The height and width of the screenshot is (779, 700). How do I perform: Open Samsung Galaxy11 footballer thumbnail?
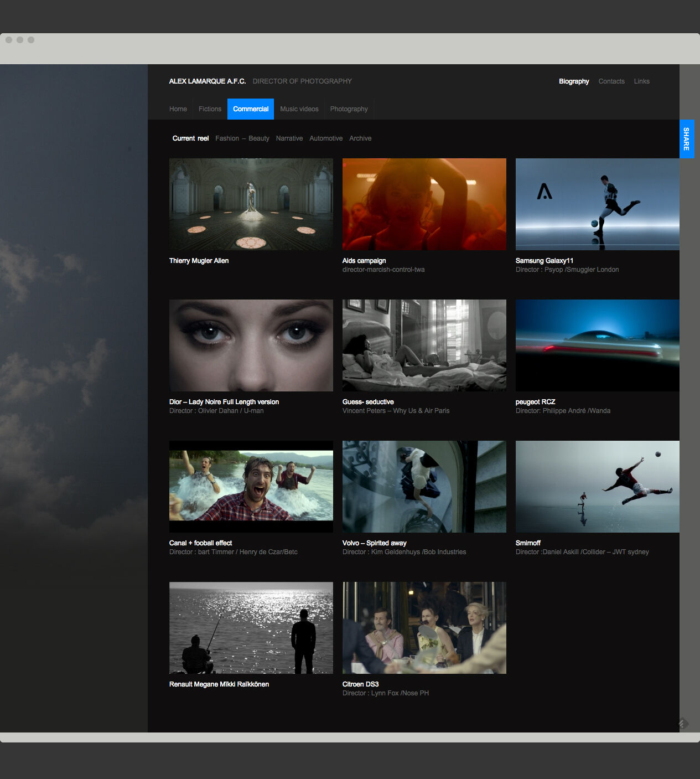click(x=597, y=204)
